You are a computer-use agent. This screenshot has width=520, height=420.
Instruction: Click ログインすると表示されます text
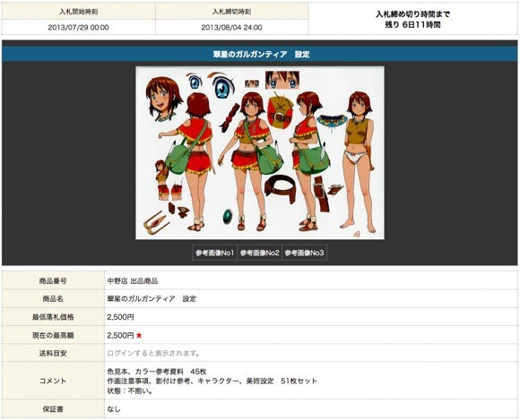pos(154,354)
